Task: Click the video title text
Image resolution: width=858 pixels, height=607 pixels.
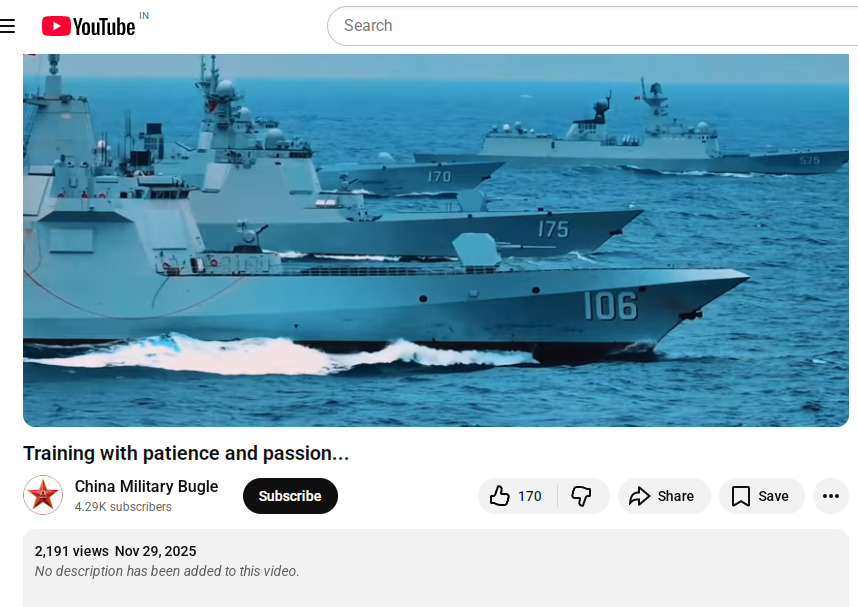Action: pos(186,453)
